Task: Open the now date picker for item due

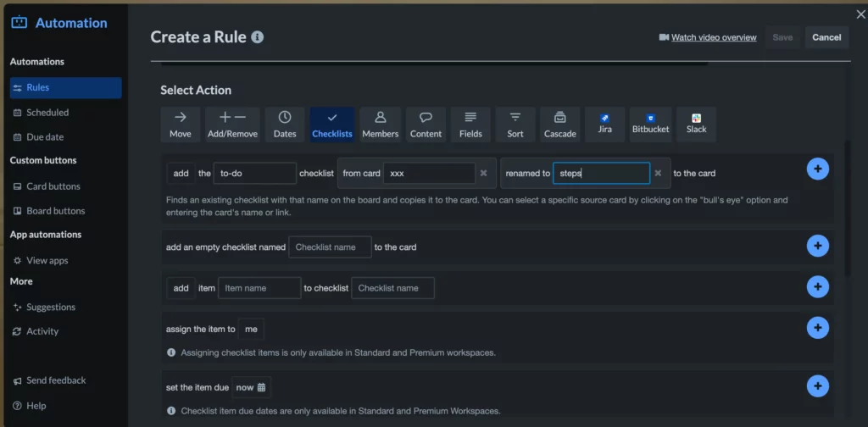Action: (x=251, y=387)
